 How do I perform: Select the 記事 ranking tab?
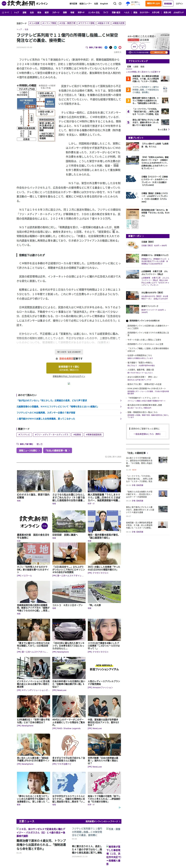(129, 67)
